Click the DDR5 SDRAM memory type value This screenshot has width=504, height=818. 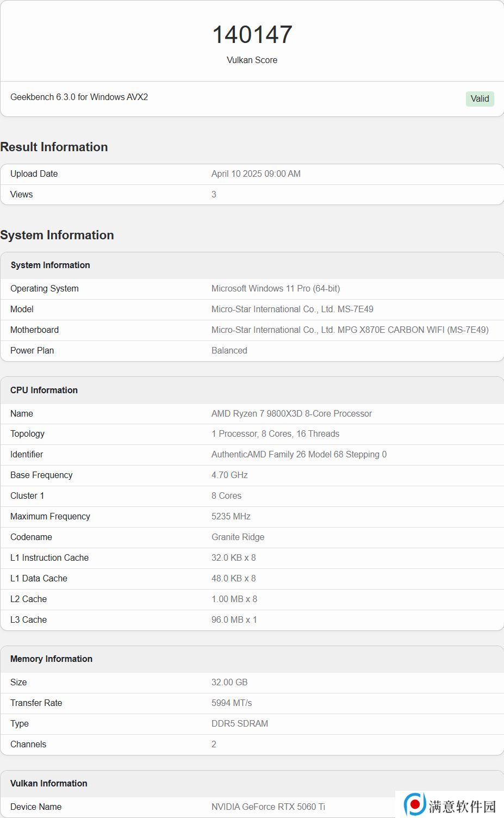click(239, 723)
